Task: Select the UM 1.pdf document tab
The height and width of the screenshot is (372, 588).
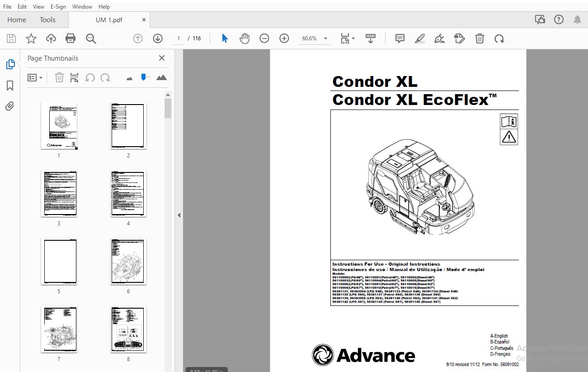Action: [x=109, y=20]
